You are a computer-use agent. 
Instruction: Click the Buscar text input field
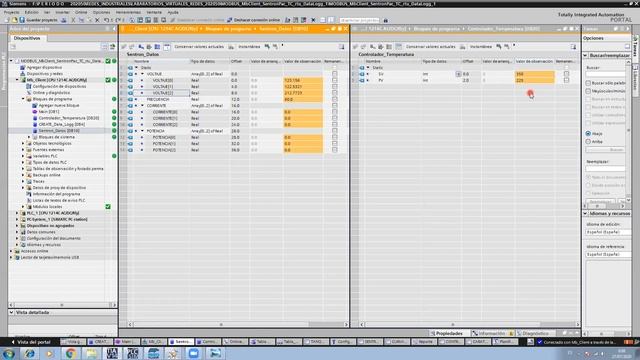coord(605,74)
